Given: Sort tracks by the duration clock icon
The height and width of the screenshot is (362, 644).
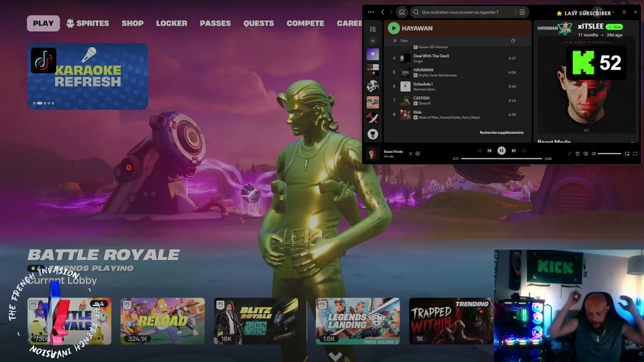Looking at the screenshot, I should (x=513, y=41).
